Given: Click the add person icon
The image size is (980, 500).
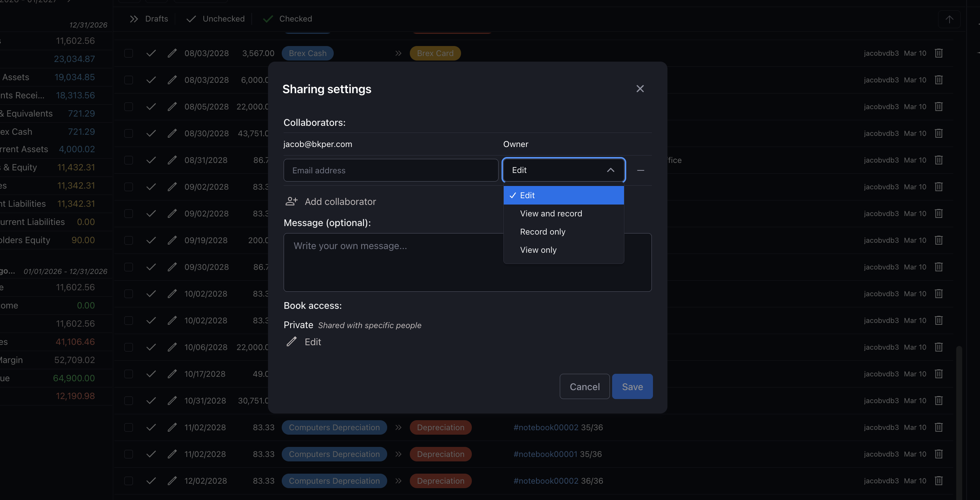Looking at the screenshot, I should [291, 201].
